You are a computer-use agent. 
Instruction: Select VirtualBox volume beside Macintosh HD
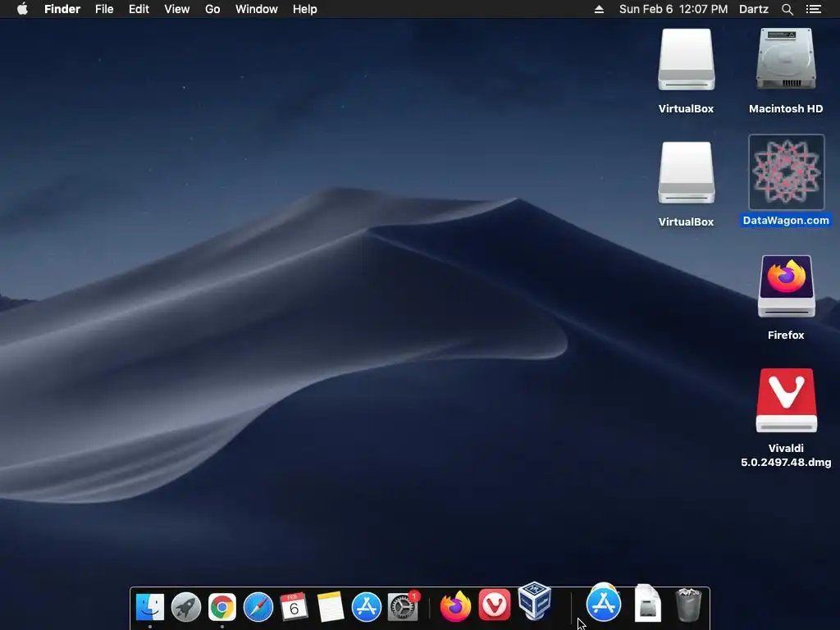[x=687, y=59]
